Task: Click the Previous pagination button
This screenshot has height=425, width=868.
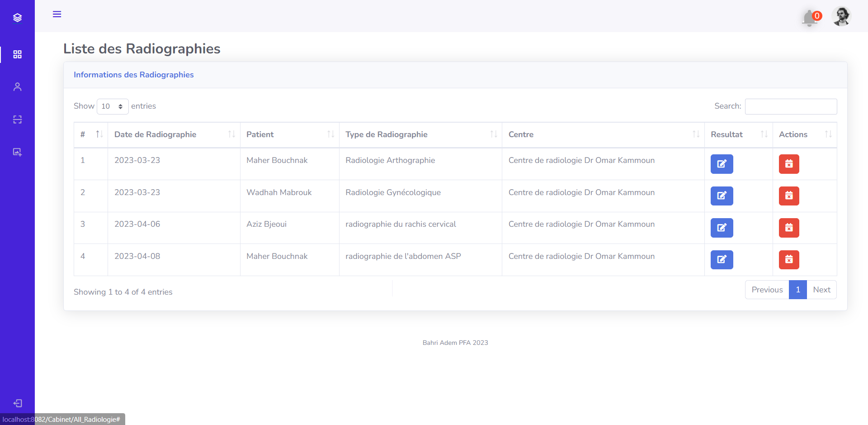Action: 767,290
